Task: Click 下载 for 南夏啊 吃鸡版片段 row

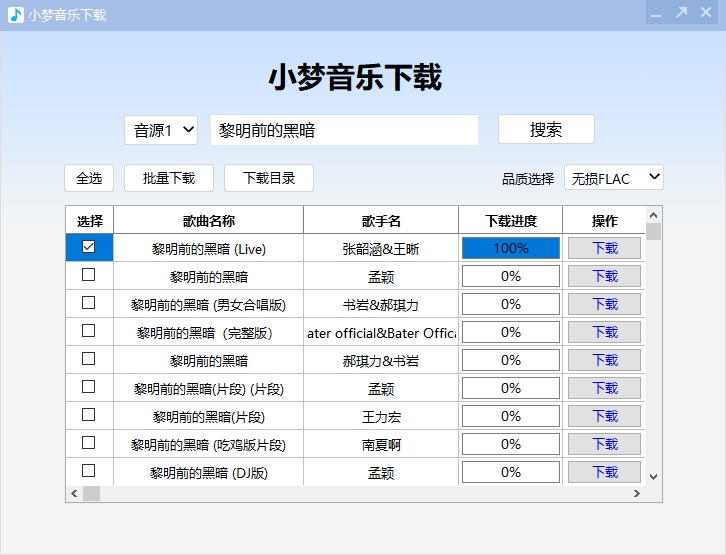Action: pos(605,444)
